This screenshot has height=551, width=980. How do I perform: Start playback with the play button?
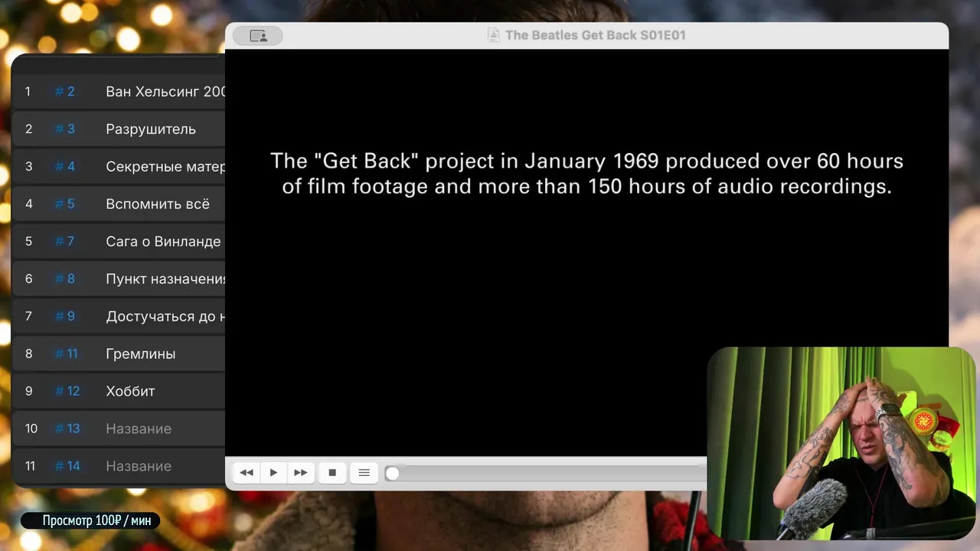click(274, 473)
